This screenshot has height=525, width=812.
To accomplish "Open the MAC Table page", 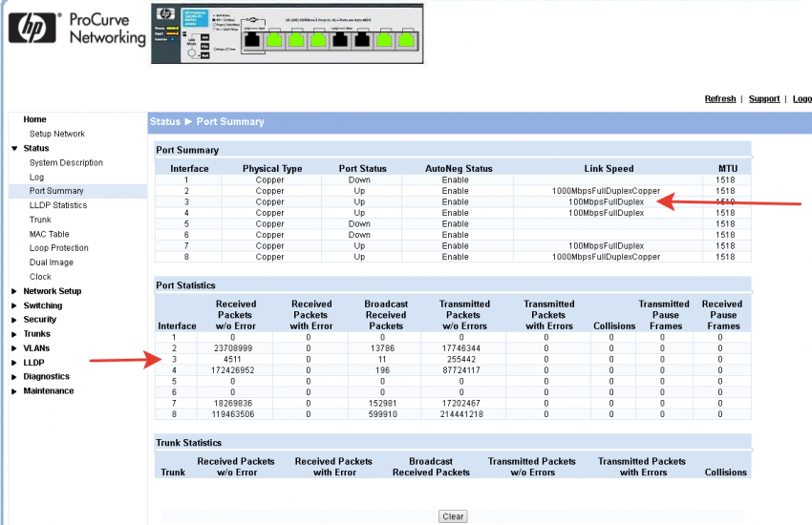I will point(49,234).
